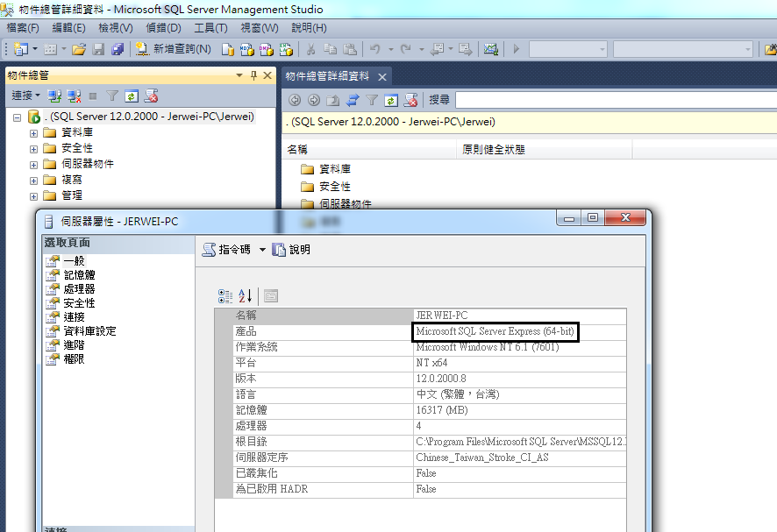Open the 編輯(E) menu
The width and height of the screenshot is (777, 532).
(x=69, y=28)
